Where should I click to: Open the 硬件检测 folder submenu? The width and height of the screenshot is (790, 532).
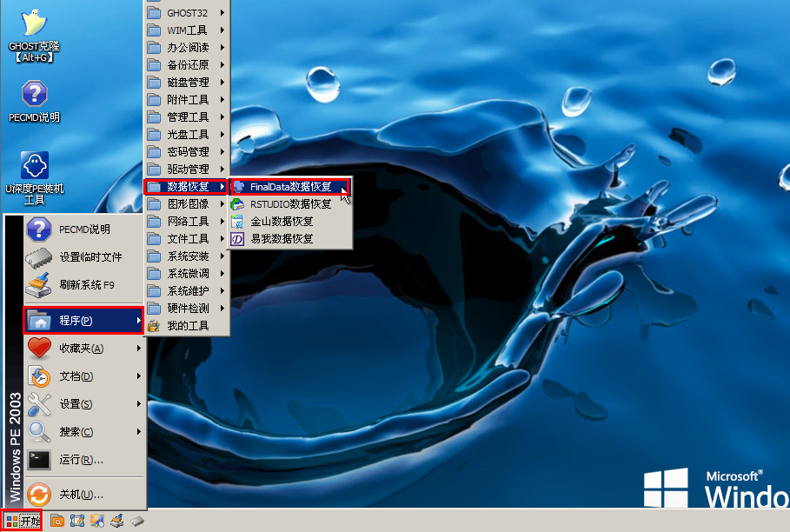tap(187, 309)
